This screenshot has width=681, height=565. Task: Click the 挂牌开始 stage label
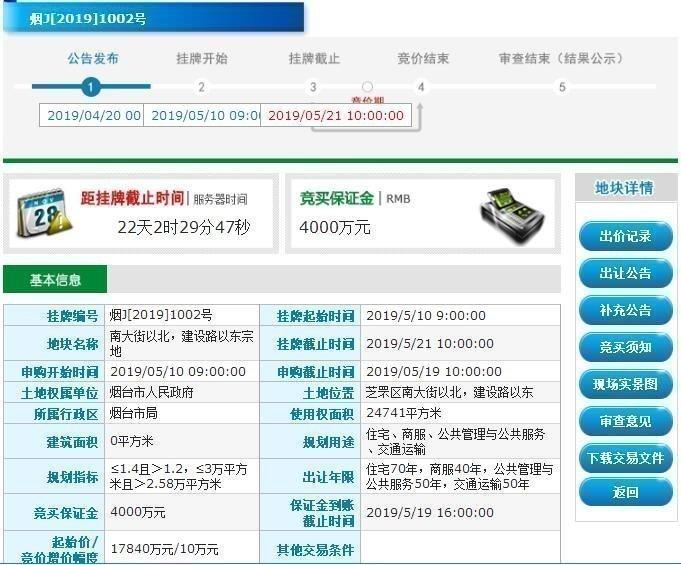coord(202,58)
